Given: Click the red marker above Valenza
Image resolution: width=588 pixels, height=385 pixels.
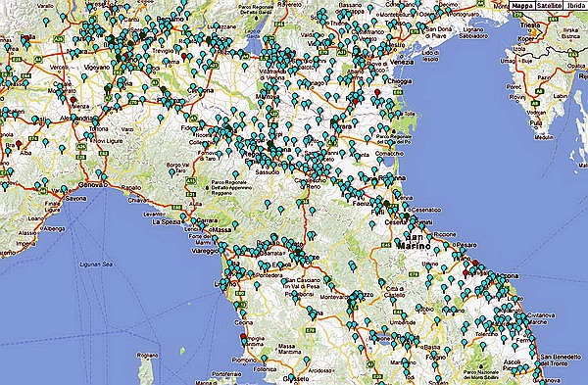Looking at the screenshot, I should [73, 100].
